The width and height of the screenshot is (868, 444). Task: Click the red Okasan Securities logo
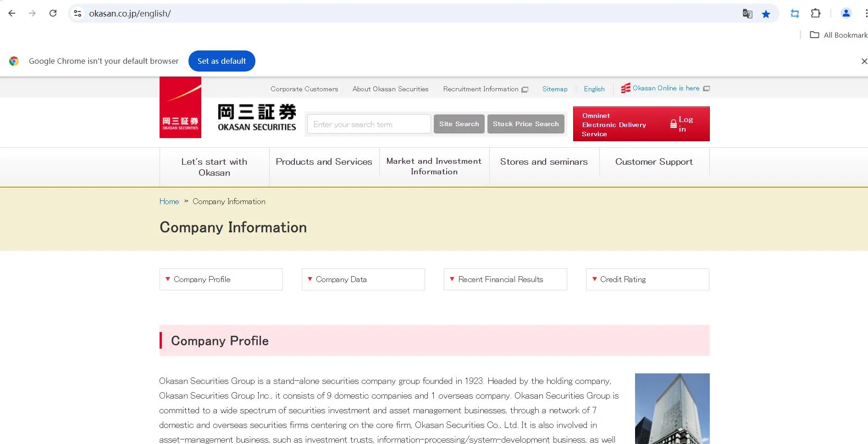point(180,107)
